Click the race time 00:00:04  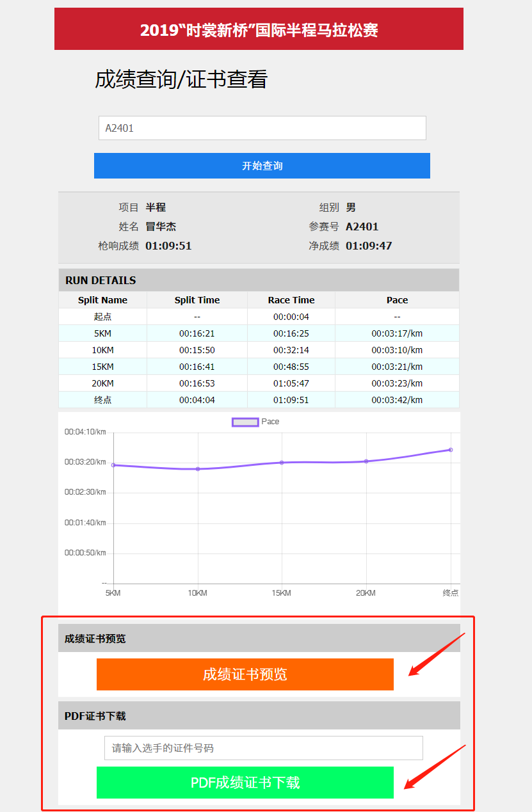pos(291,317)
